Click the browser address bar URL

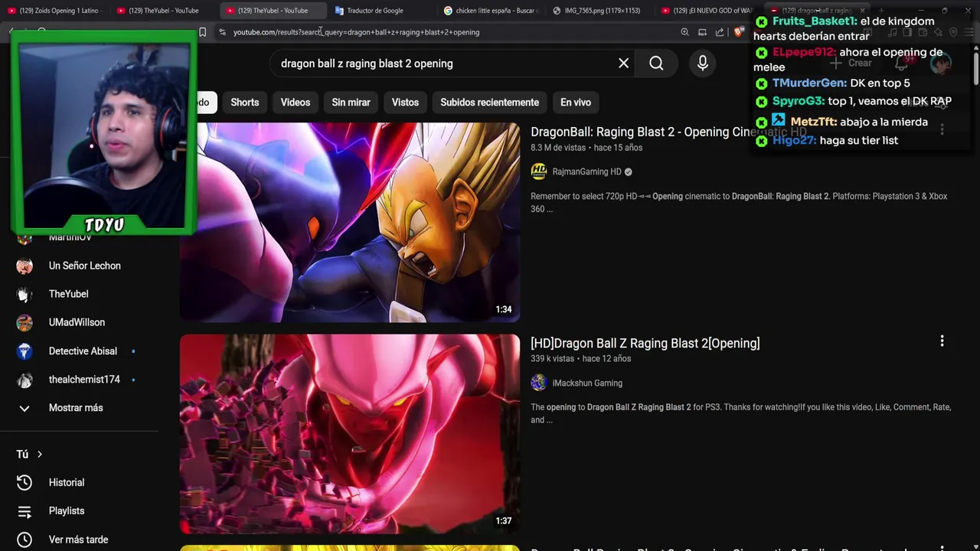[x=356, y=32]
